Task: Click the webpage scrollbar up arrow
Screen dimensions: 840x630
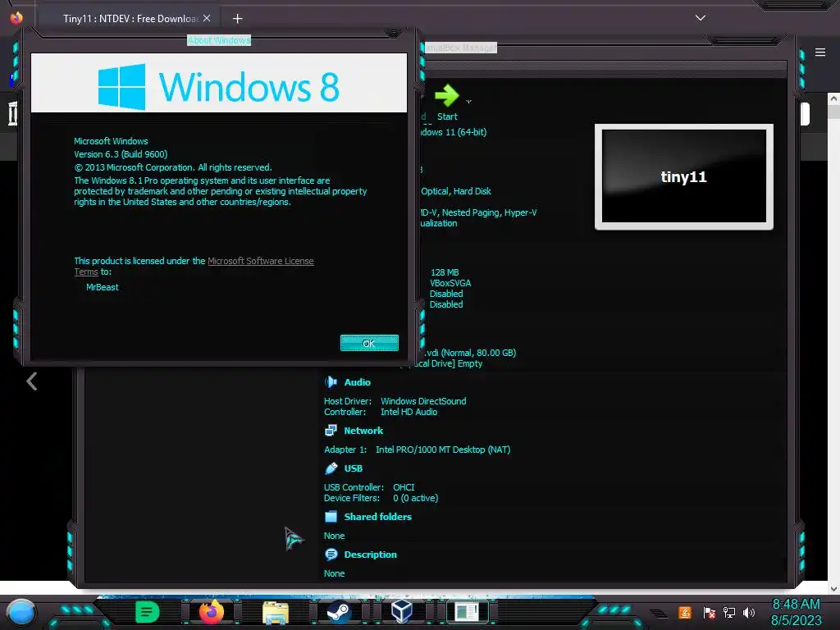Action: (833, 98)
